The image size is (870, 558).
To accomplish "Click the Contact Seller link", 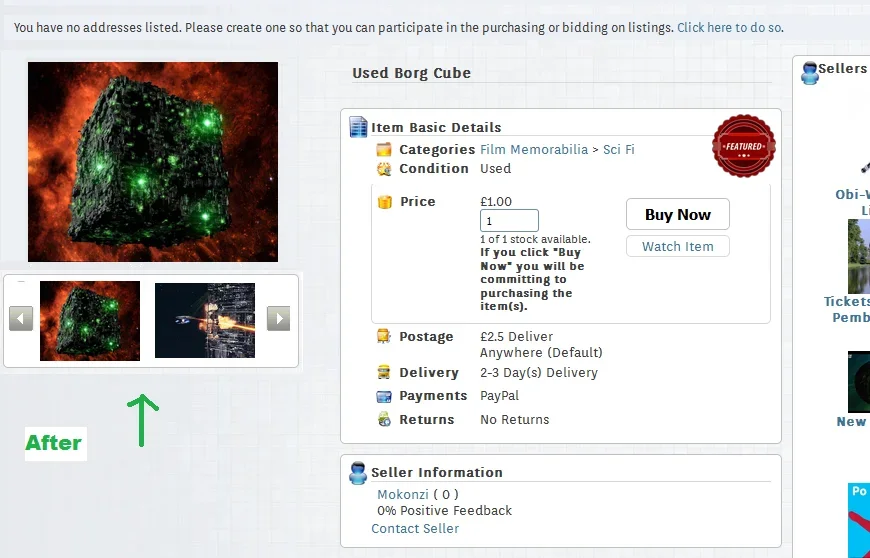I will pyautogui.click(x=415, y=529).
